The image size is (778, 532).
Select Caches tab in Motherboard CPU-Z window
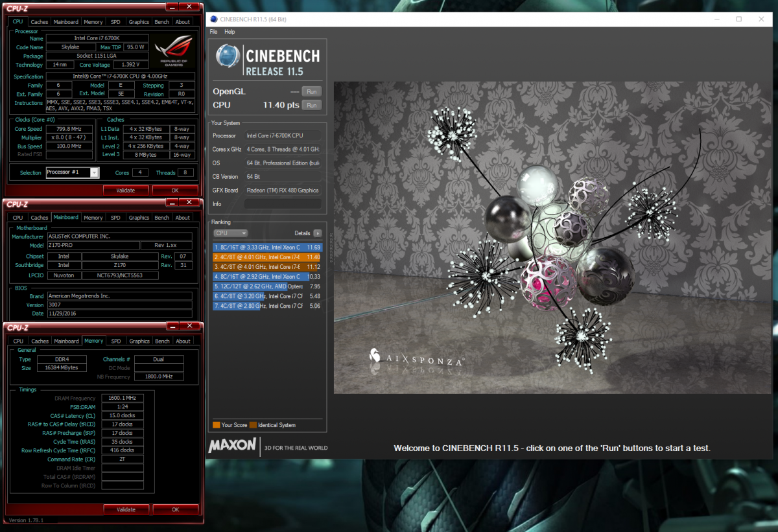point(40,218)
